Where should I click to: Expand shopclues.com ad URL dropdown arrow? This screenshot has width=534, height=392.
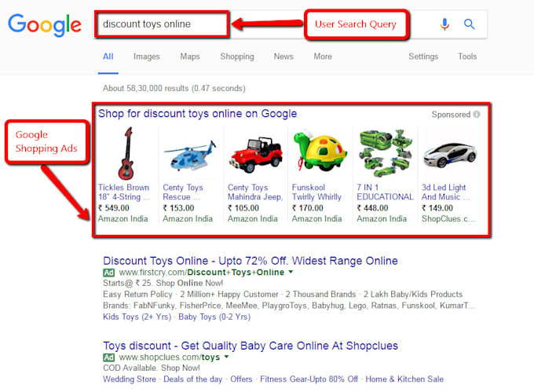pyautogui.click(x=226, y=357)
